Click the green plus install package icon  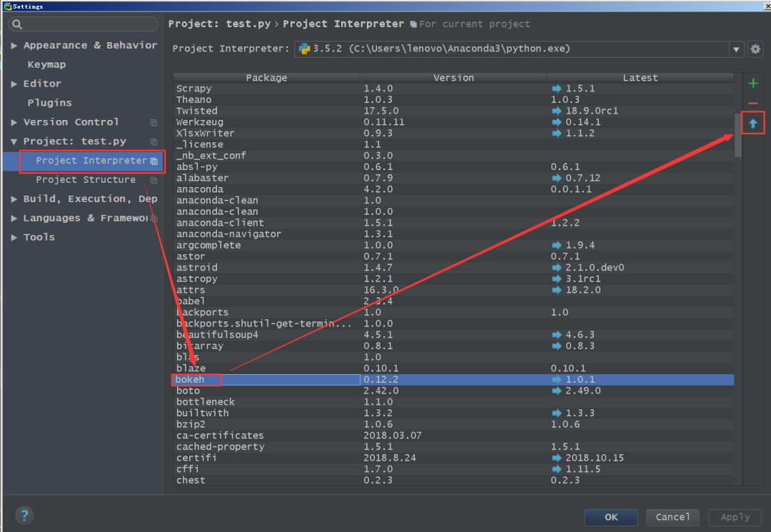(x=753, y=84)
